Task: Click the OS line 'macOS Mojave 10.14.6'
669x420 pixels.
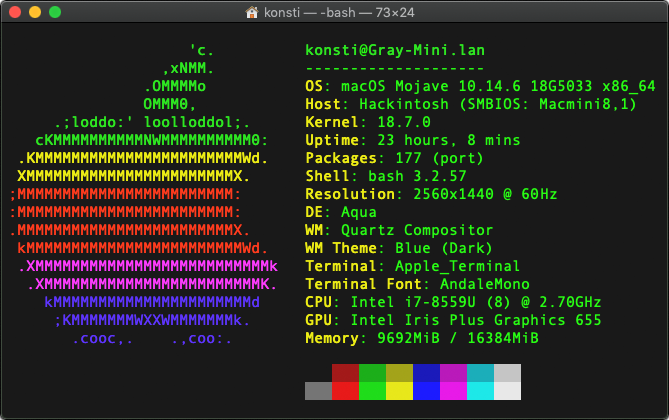Action: (x=431, y=86)
